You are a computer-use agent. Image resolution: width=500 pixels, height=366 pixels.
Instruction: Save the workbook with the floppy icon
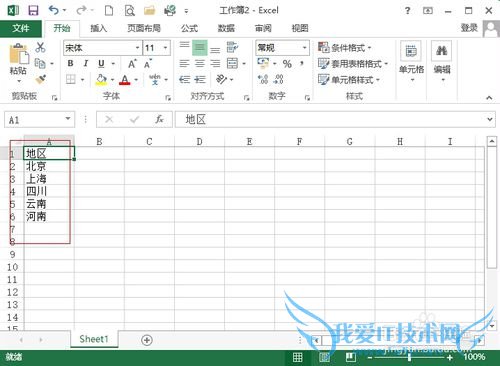coord(33,11)
